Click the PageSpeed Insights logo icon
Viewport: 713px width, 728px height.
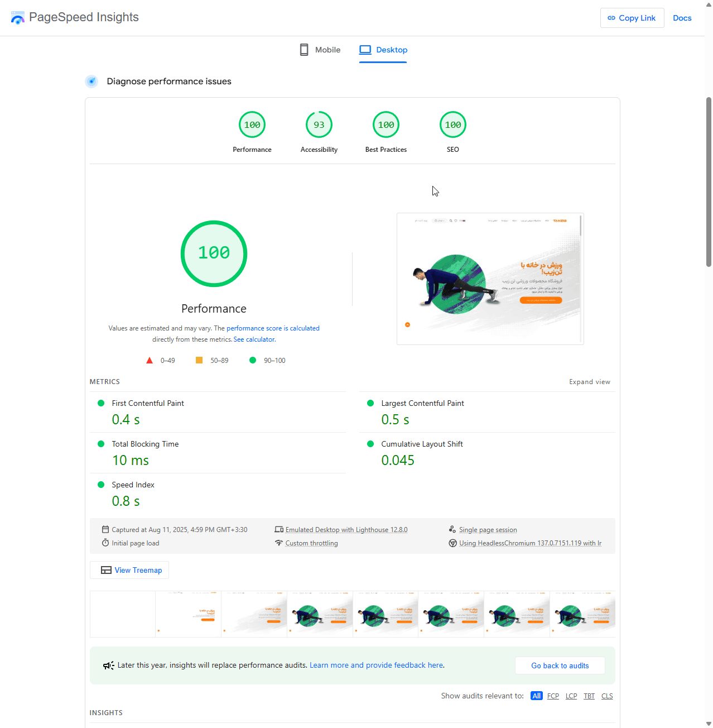18,18
